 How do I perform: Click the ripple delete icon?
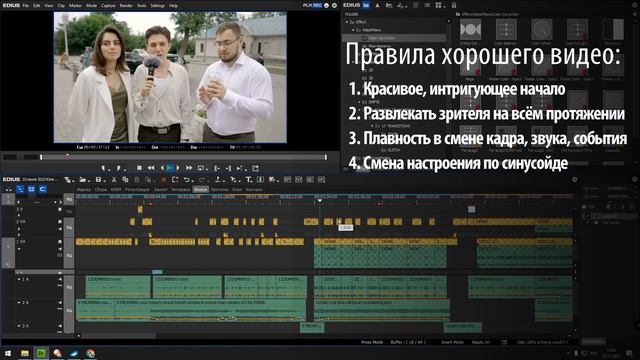[x=175, y=180]
